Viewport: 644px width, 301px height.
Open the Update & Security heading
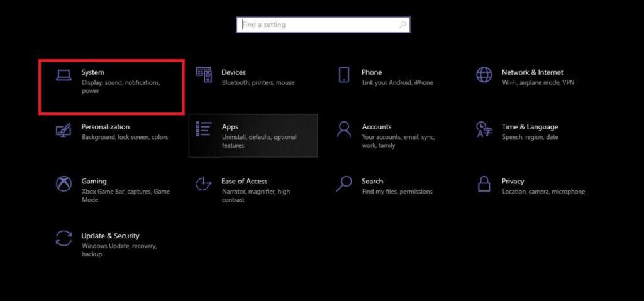click(111, 236)
